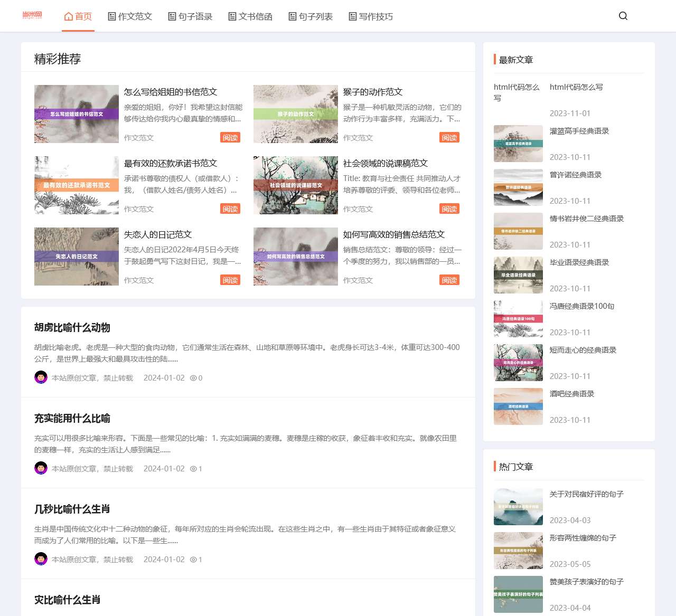Open sidebar article 短而走心的经典语录
Viewport: 676px width, 616px height.
pos(583,350)
